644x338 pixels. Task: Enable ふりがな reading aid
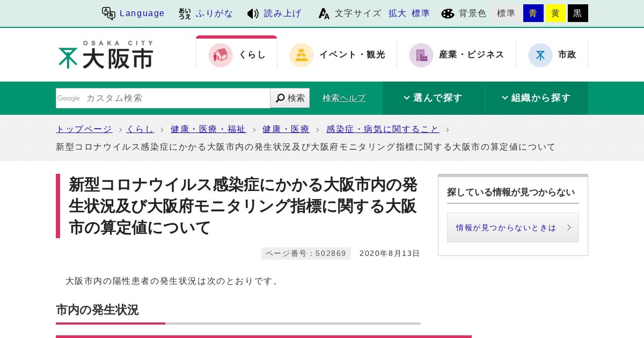(x=214, y=13)
